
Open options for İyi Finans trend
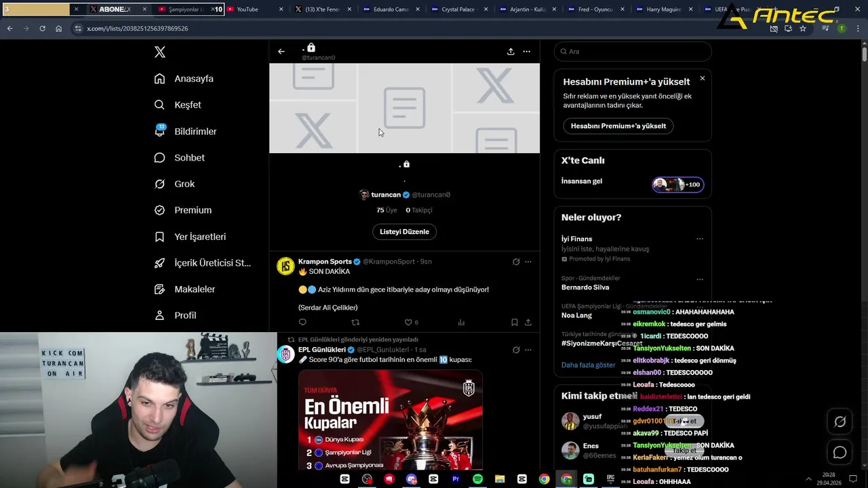point(700,239)
